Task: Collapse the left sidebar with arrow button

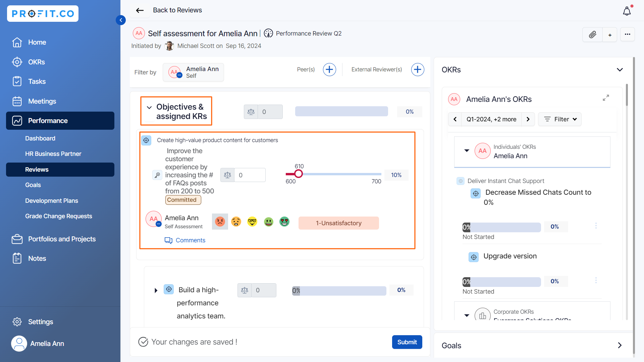Action: pos(121,20)
